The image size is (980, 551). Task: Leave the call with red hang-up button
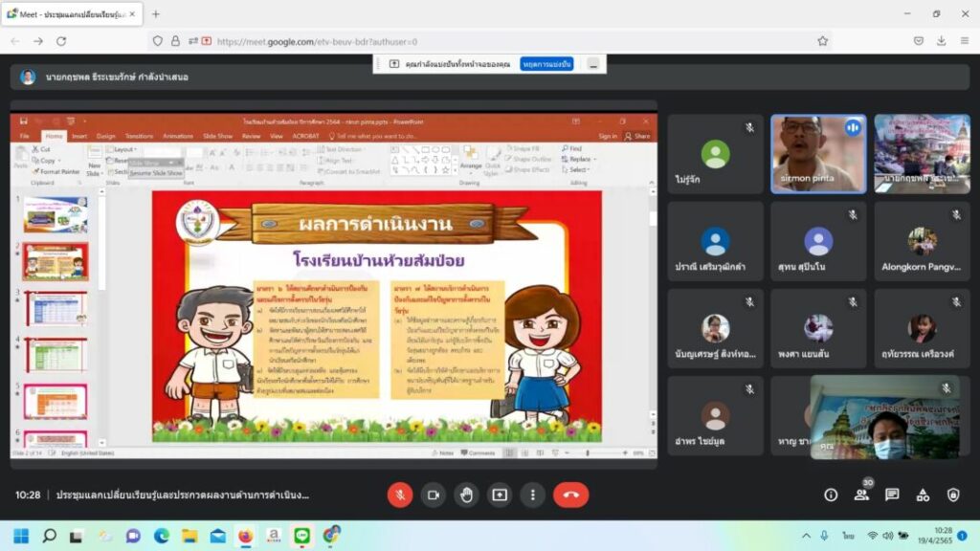pos(570,495)
